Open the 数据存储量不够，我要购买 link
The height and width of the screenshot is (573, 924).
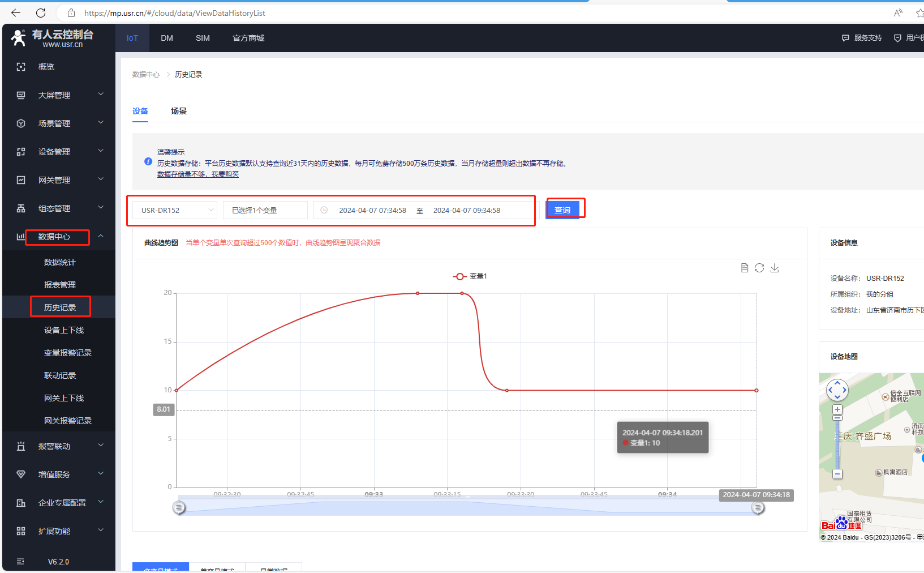tap(198, 174)
